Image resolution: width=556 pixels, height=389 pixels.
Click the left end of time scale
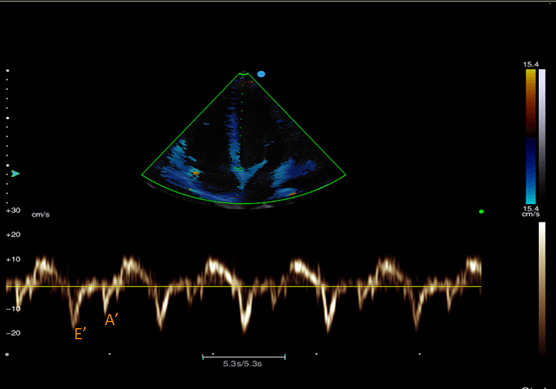coord(202,357)
